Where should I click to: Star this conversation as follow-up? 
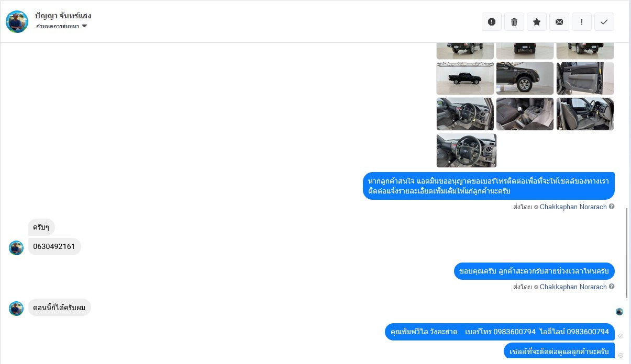(537, 22)
